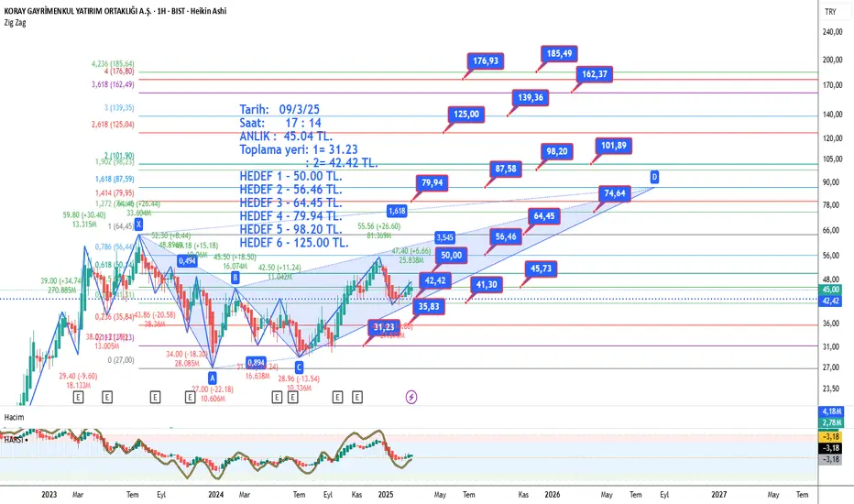Click the Hacim indicator label
Screen dimensions: 854x504
(x=14, y=417)
